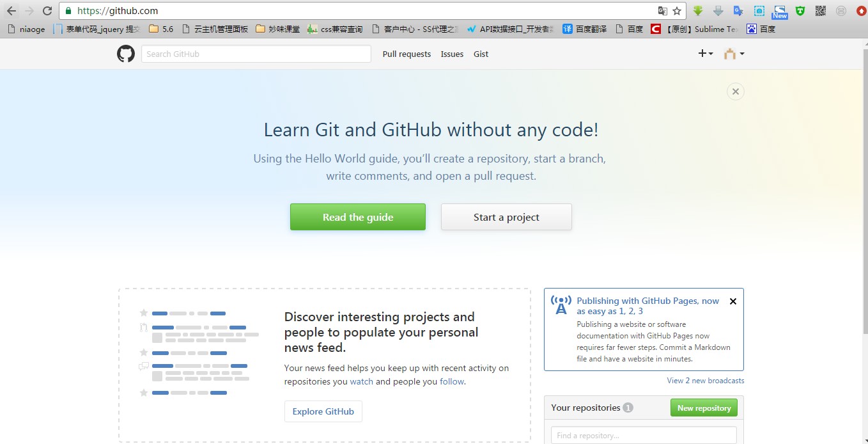
Task: Open the 百度翻译 bookmark
Action: tap(584, 29)
